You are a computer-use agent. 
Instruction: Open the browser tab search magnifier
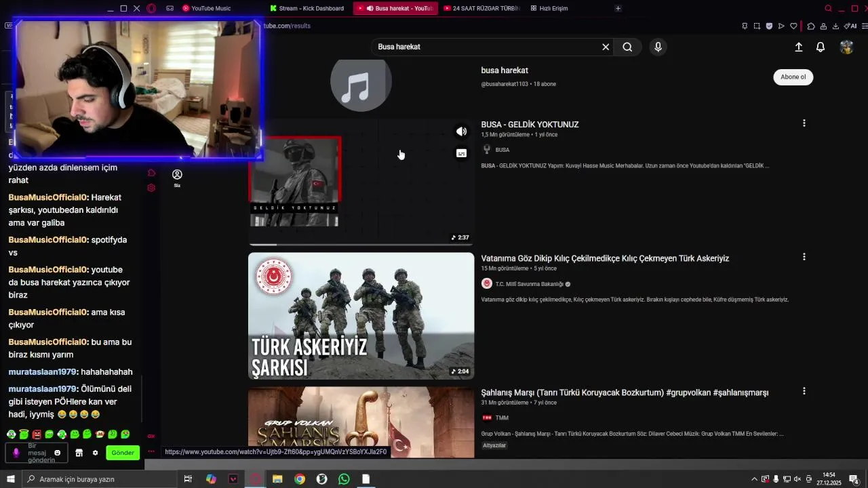tap(828, 8)
